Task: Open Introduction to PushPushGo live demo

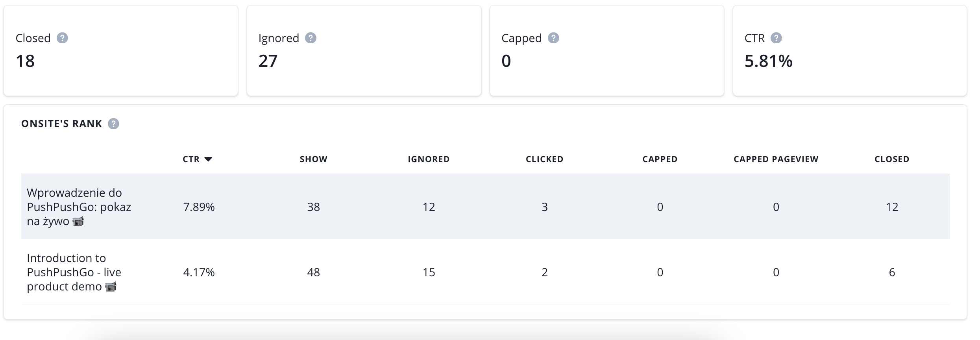Action: 74,272
